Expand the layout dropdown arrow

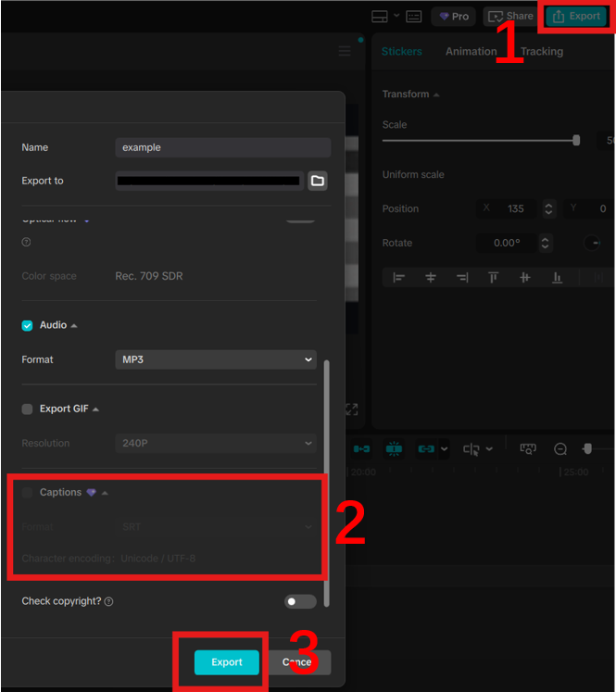(x=396, y=16)
